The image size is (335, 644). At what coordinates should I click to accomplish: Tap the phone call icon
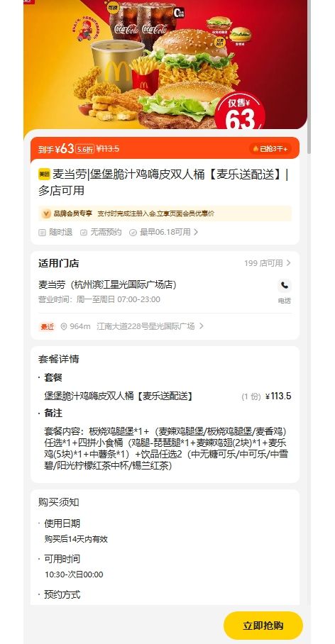click(x=284, y=285)
